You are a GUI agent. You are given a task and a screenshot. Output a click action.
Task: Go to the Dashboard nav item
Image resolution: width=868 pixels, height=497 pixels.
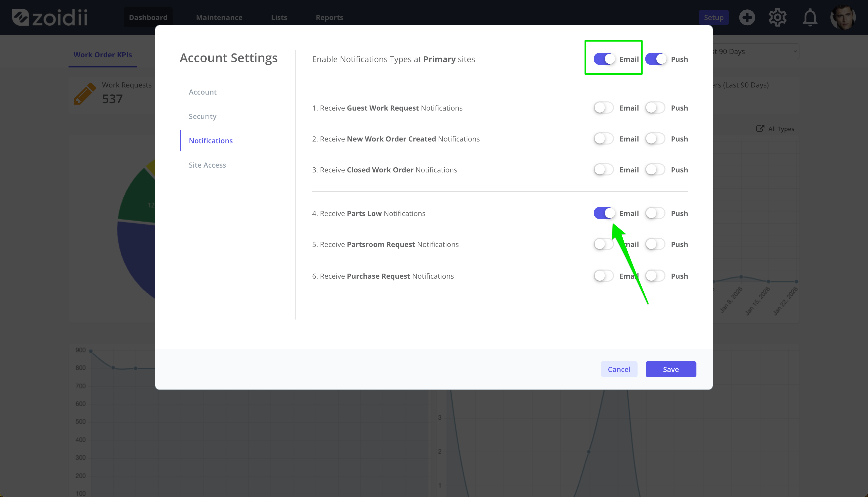[x=148, y=17]
